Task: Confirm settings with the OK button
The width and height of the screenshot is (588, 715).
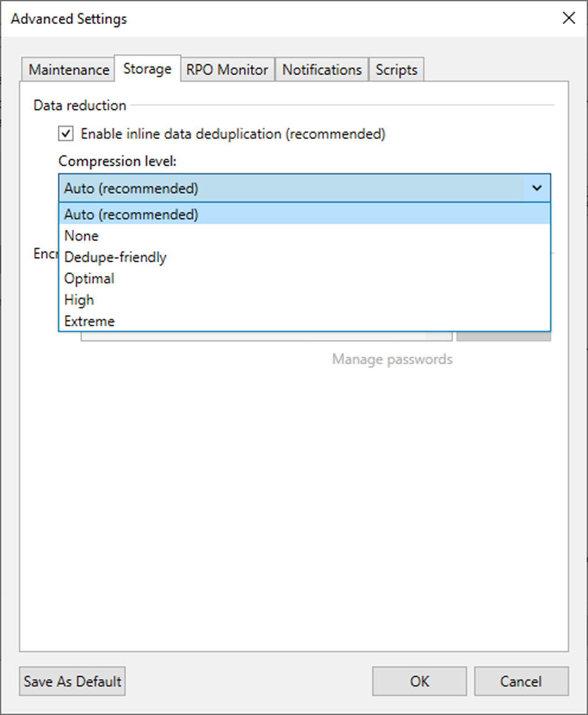Action: click(419, 681)
